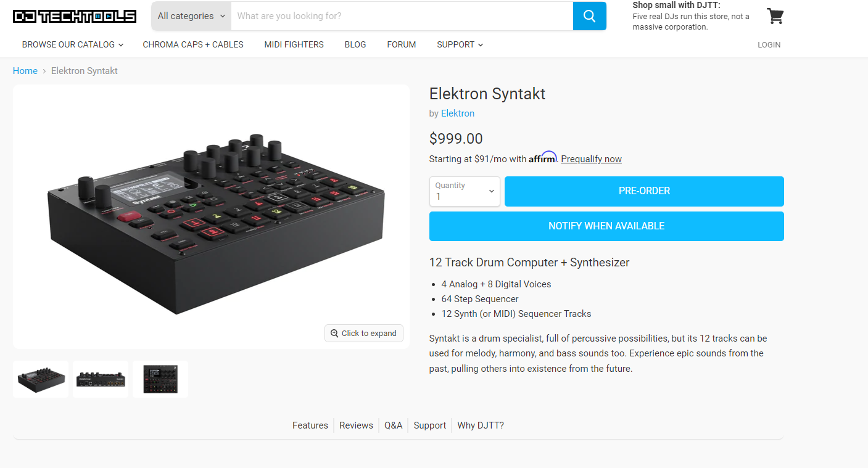Screen dimensions: 868x468
Task: Click Notify When Available button
Action: click(606, 226)
